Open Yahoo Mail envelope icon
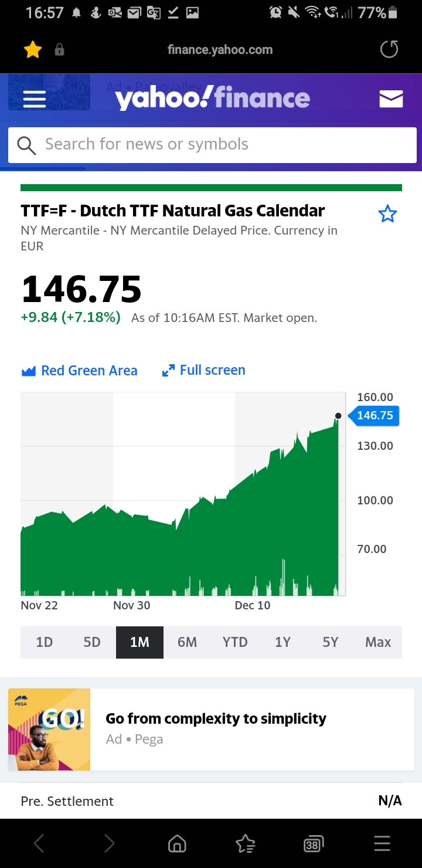 tap(391, 99)
